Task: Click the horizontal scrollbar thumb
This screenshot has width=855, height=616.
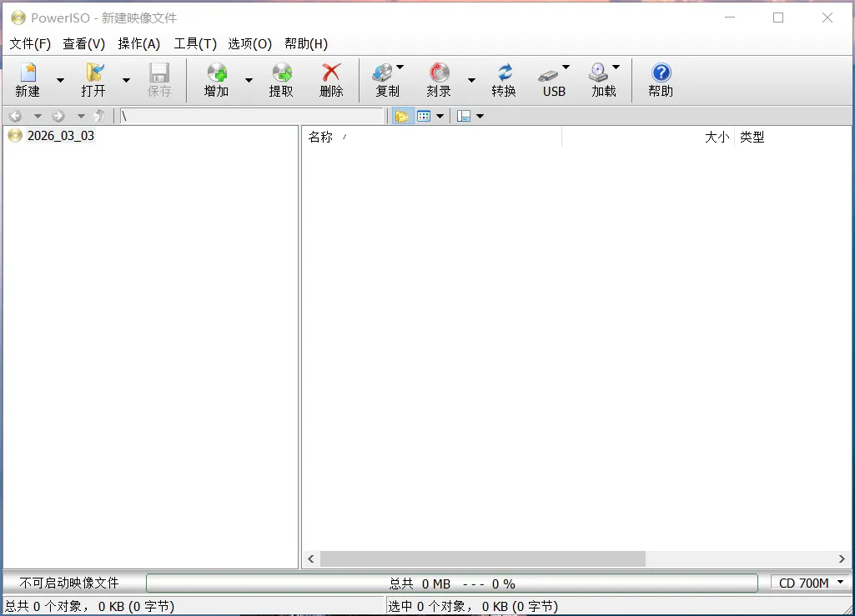Action: pyautogui.click(x=483, y=558)
